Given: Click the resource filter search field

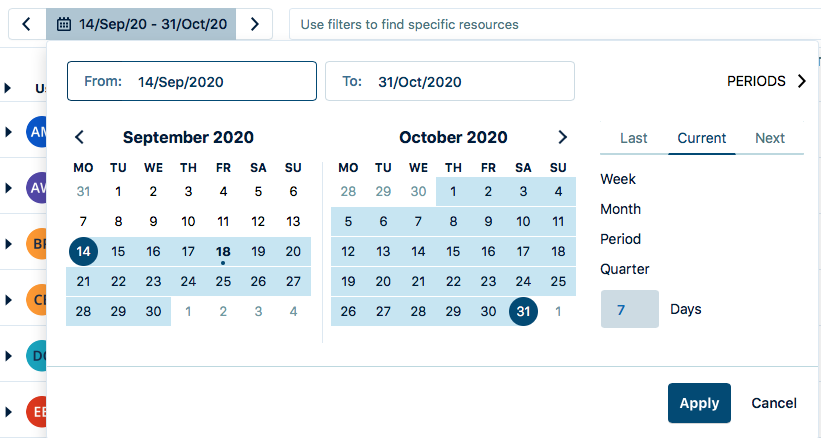Looking at the screenshot, I should tap(550, 23).
